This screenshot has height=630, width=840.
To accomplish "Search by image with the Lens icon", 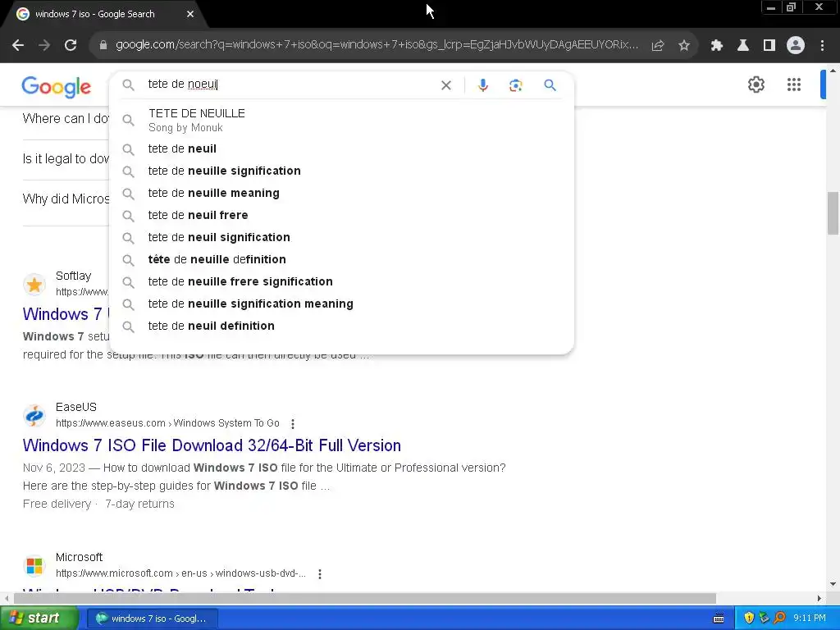I will (515, 85).
